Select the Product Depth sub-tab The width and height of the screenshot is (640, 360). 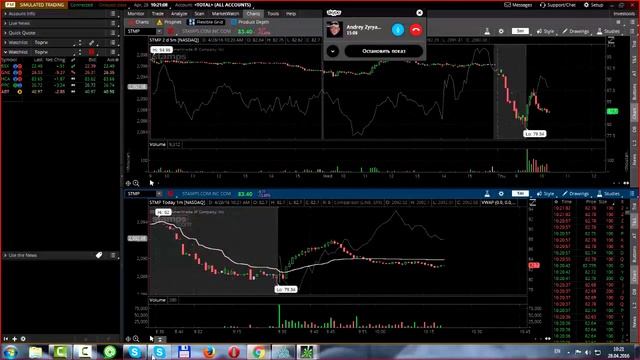pos(250,22)
